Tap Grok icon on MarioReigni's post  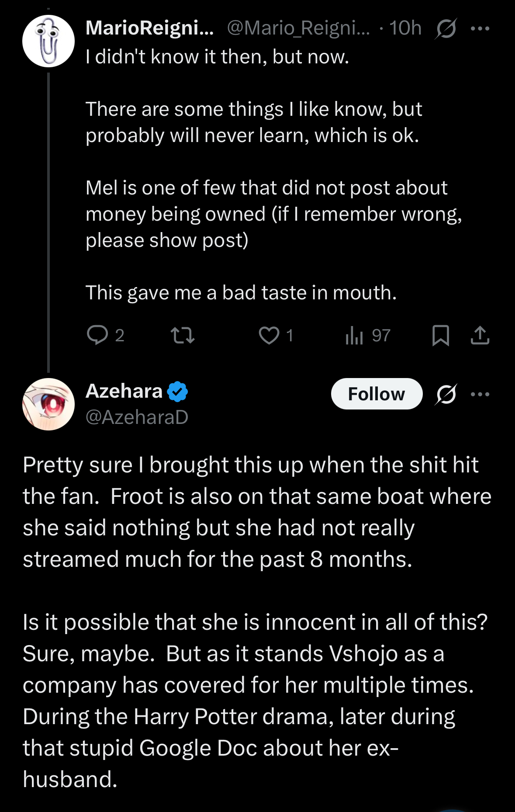point(446,28)
